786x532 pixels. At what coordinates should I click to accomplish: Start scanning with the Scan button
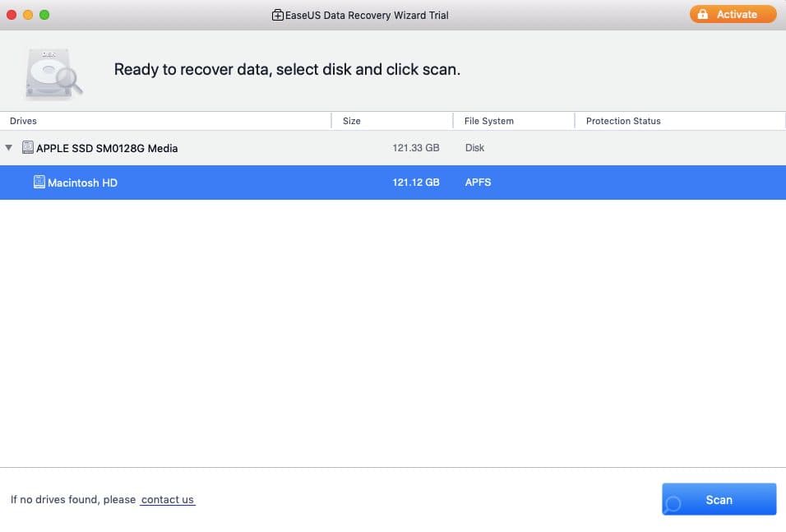coord(719,499)
